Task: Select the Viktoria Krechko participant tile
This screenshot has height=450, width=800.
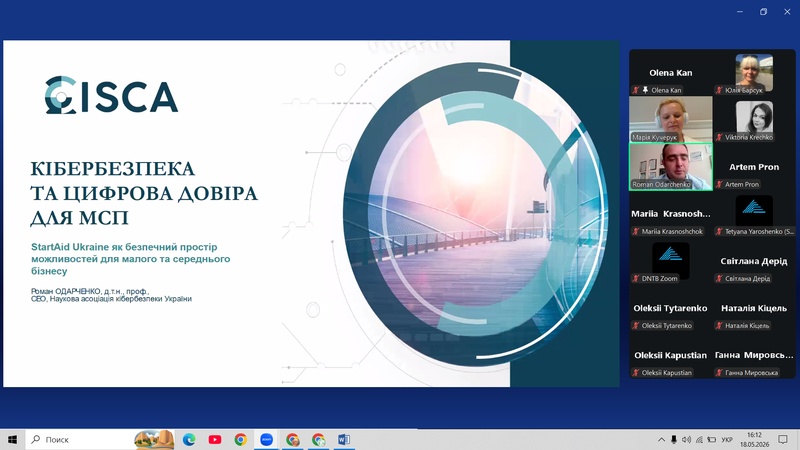Action: tap(754, 119)
